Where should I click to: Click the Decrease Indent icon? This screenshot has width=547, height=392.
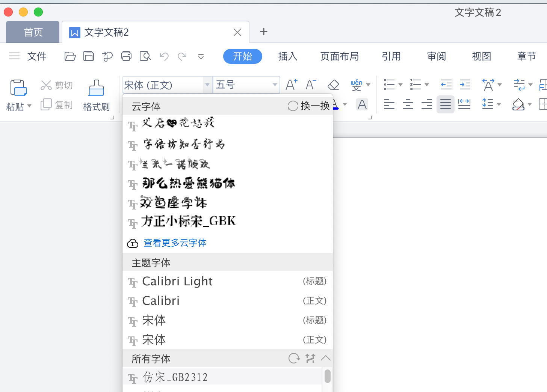446,85
